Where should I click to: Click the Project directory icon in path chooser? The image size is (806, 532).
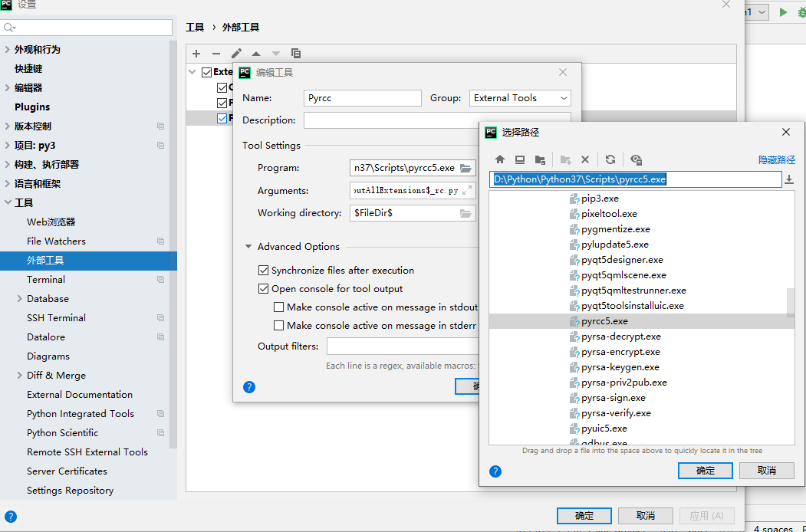(540, 159)
